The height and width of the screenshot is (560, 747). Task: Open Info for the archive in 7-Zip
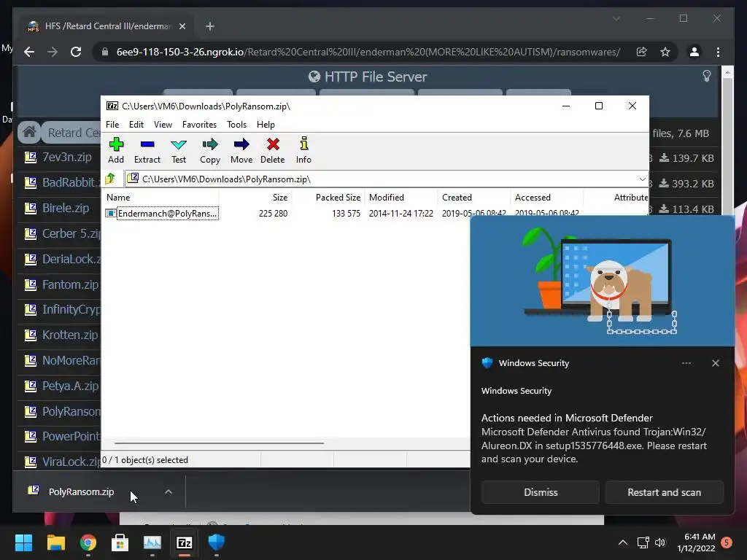coord(303,150)
